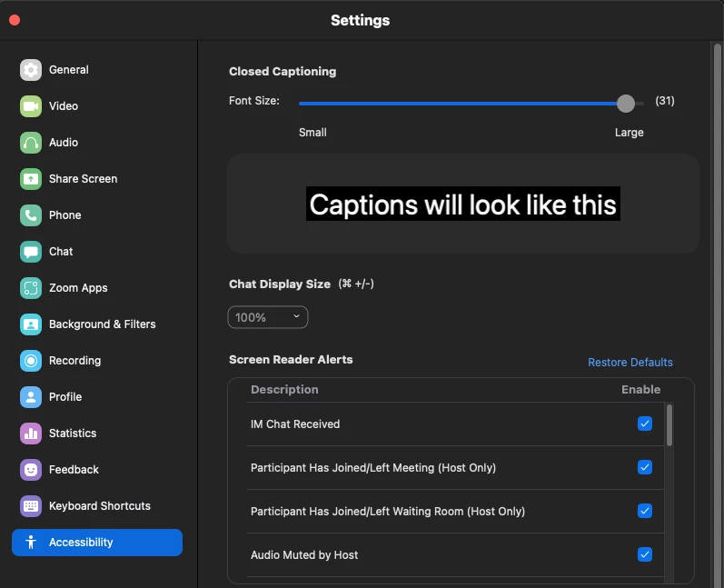Image resolution: width=724 pixels, height=588 pixels.
Task: Toggle Audio Muted by Host checkbox
Action: [645, 554]
